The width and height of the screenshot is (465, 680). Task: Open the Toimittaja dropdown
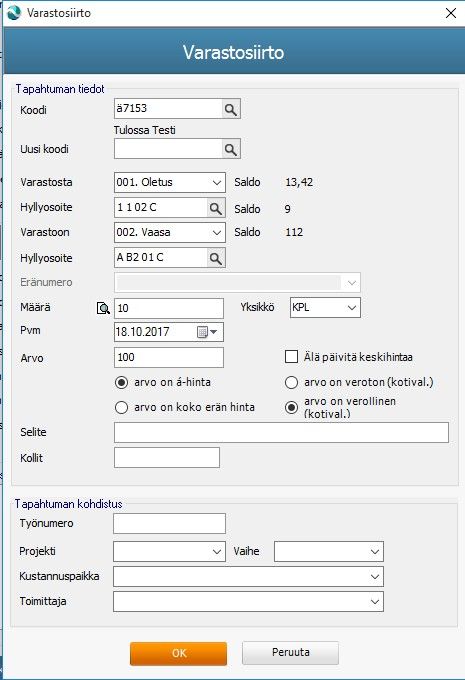point(375,602)
